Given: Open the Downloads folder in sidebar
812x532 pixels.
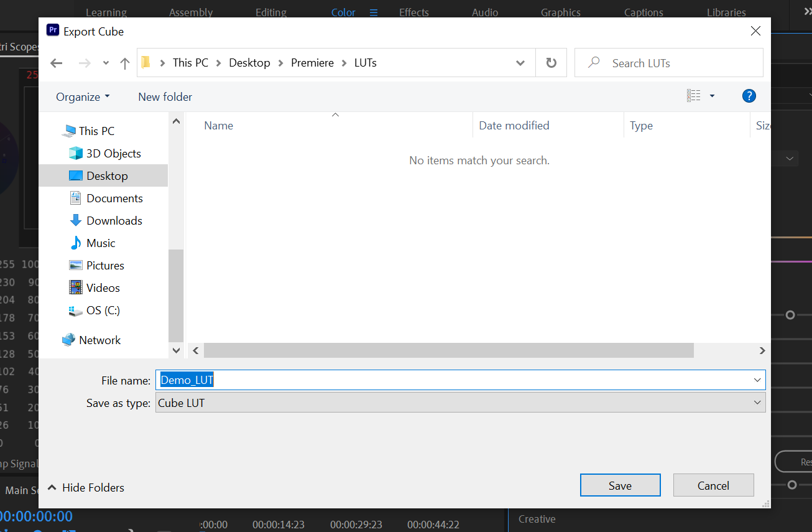Looking at the screenshot, I should [114, 221].
